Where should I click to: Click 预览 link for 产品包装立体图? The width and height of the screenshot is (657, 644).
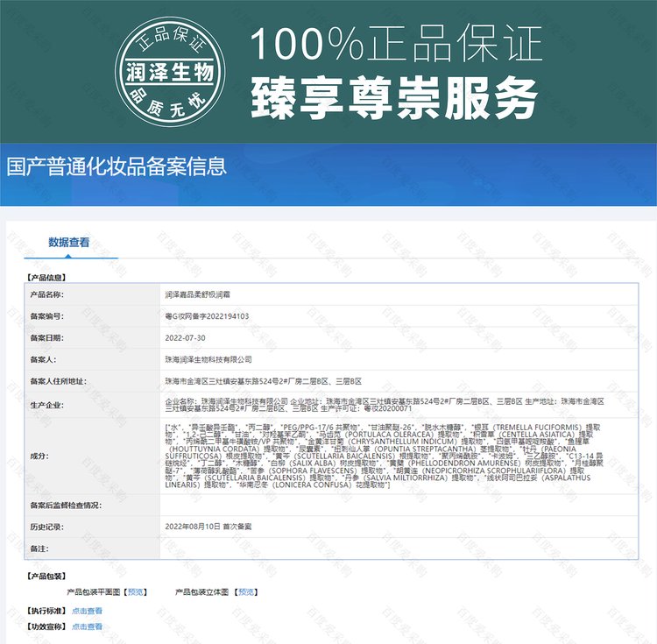tap(246, 592)
